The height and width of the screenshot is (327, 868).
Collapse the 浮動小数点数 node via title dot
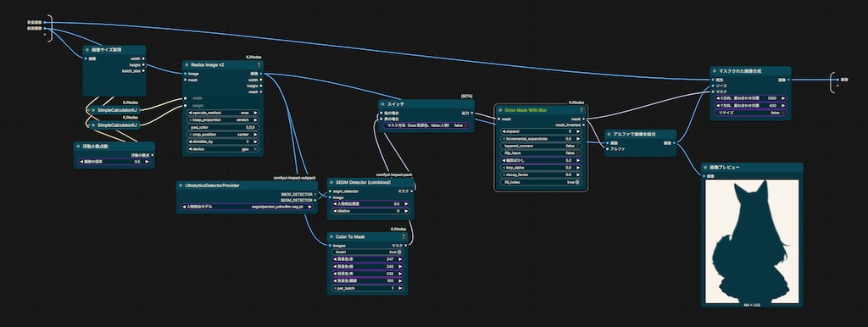pos(79,146)
